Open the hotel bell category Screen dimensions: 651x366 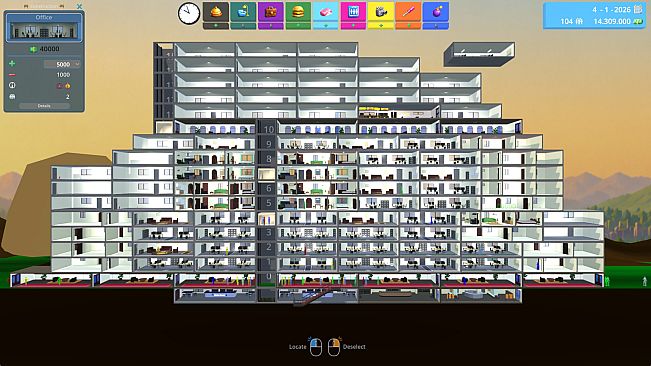(x=215, y=12)
